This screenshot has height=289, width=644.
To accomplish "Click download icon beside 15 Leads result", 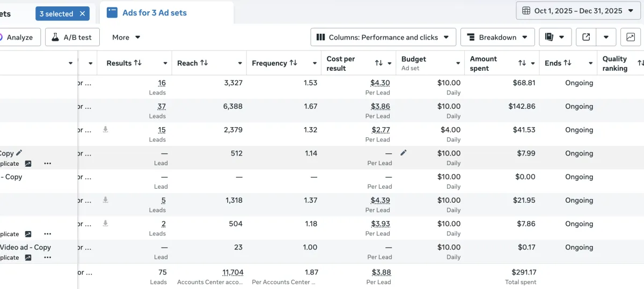I will [x=106, y=129].
